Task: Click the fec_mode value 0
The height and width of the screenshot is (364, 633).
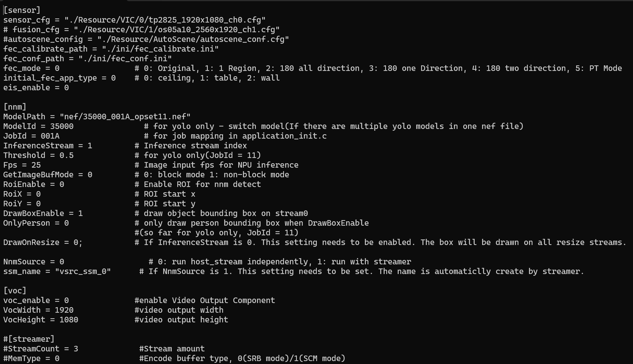Action: 57,68
